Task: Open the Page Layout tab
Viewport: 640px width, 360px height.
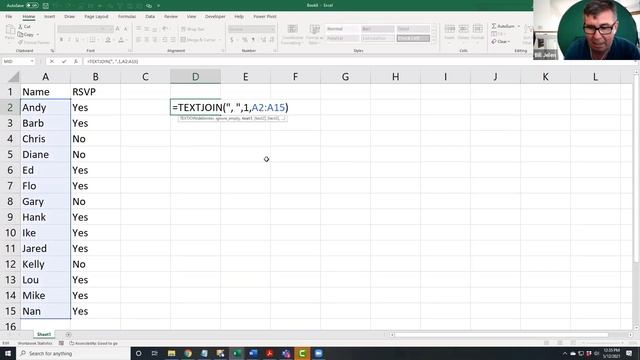Action: (96, 17)
